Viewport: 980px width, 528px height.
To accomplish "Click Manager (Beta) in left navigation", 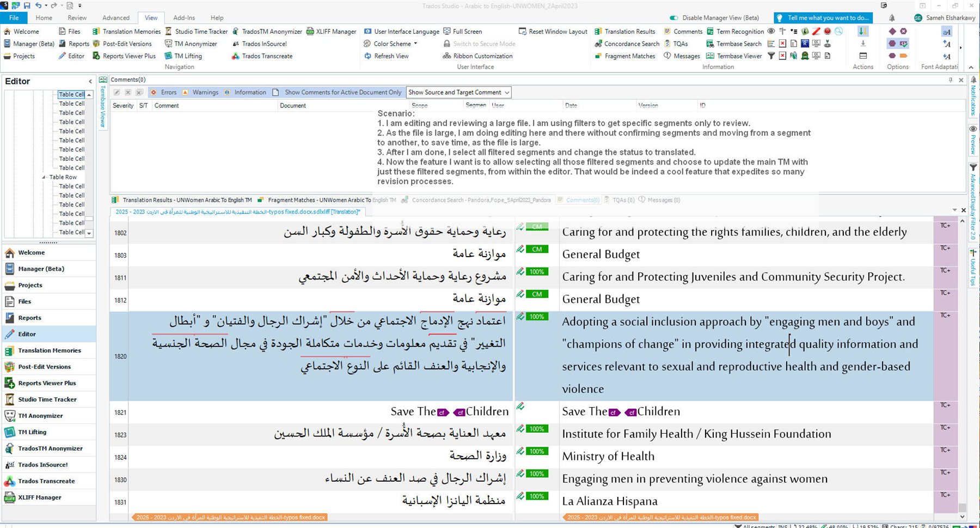I will (49, 269).
